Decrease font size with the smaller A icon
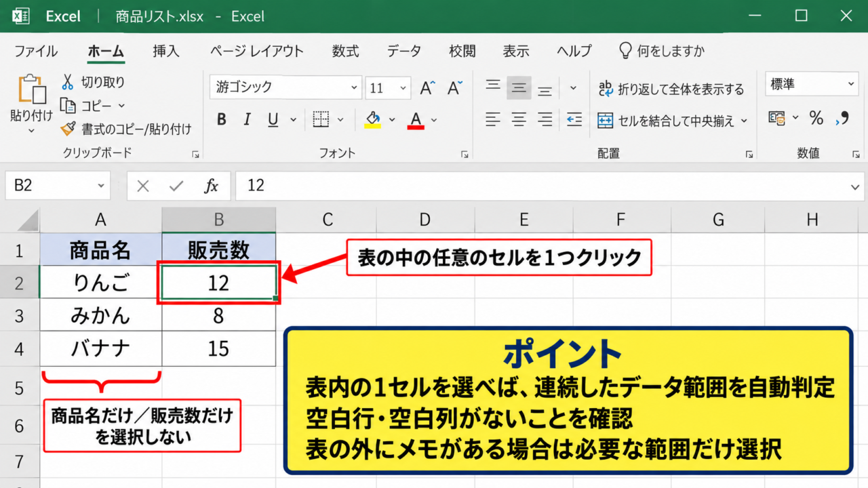868x488 pixels. (455, 87)
